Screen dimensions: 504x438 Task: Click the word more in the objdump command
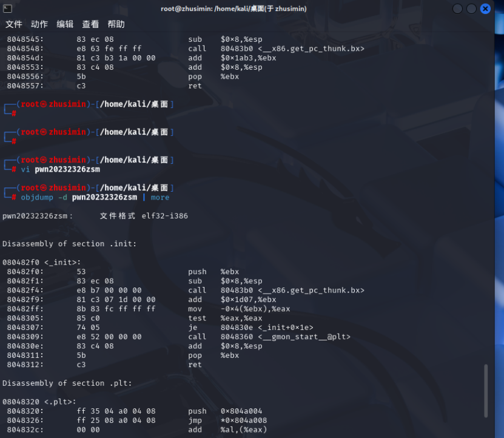(x=160, y=197)
